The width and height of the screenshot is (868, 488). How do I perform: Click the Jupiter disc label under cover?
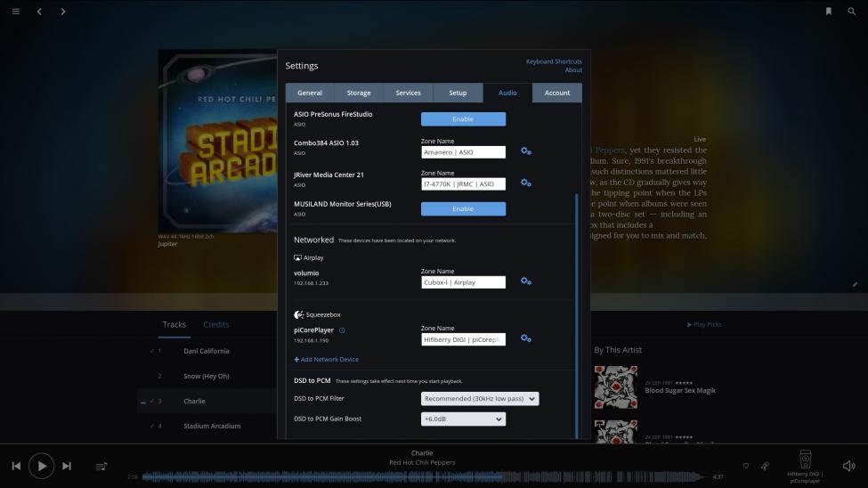click(x=167, y=244)
